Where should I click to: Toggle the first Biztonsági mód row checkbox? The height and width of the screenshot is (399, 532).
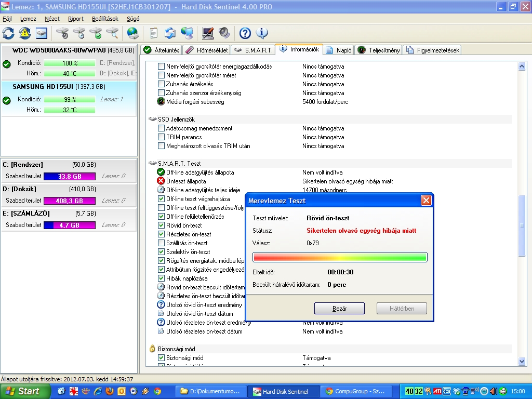(161, 357)
